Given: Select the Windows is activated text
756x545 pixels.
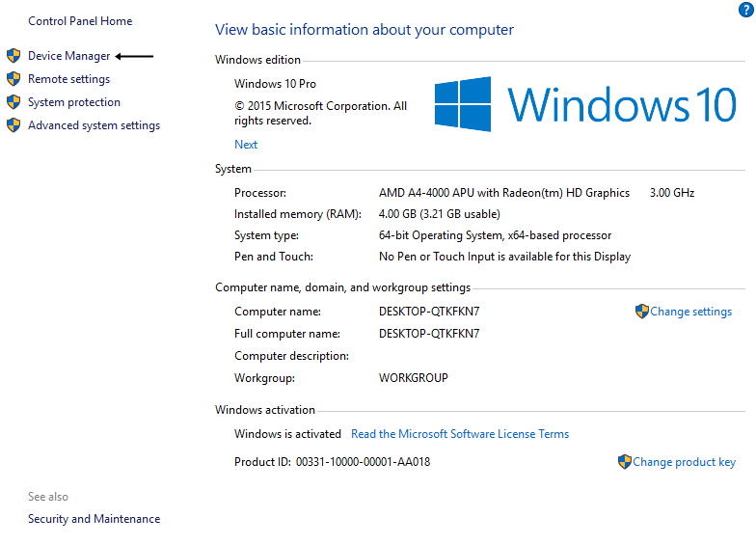Looking at the screenshot, I should pyautogui.click(x=287, y=434).
